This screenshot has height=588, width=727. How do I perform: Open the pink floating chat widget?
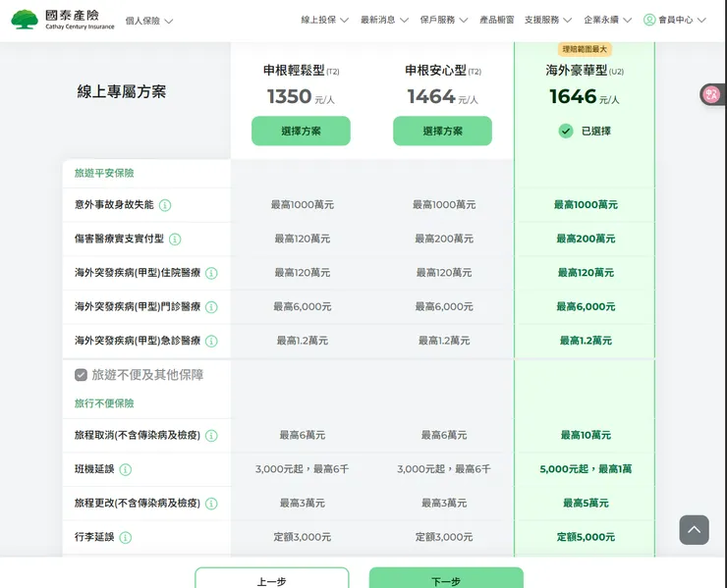click(711, 94)
